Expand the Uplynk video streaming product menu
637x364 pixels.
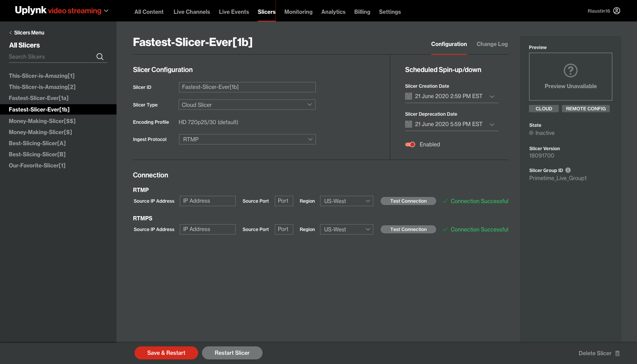pyautogui.click(x=106, y=11)
